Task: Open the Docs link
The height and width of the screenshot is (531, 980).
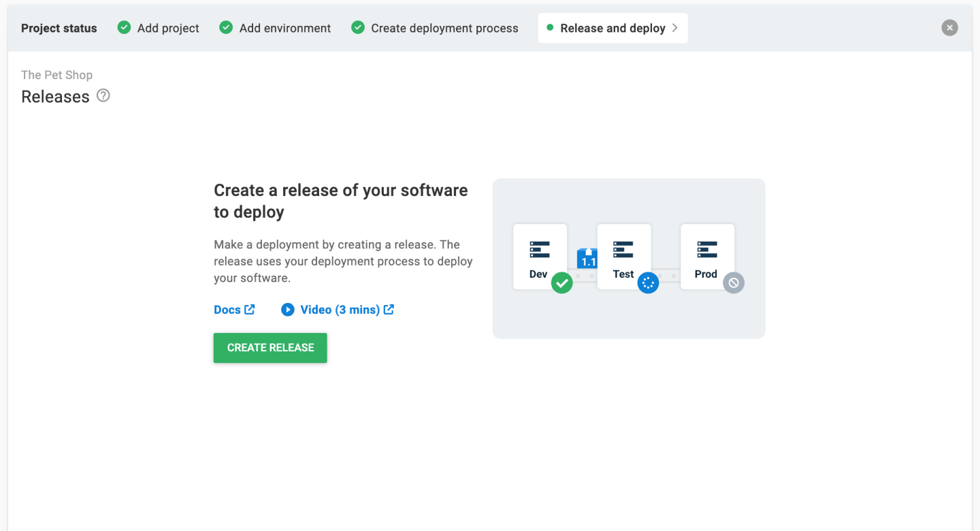Action: 229,309
